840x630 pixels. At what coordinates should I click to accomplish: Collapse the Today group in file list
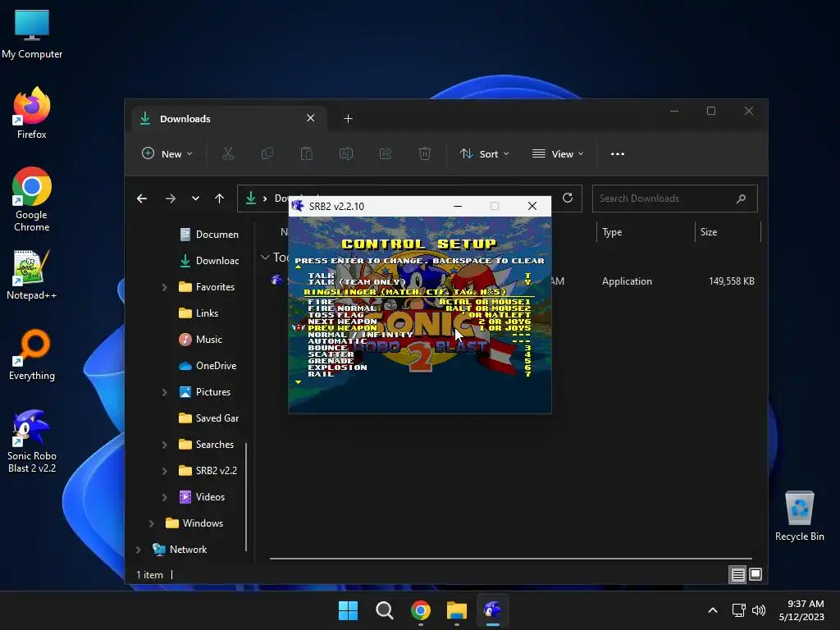[x=265, y=257]
